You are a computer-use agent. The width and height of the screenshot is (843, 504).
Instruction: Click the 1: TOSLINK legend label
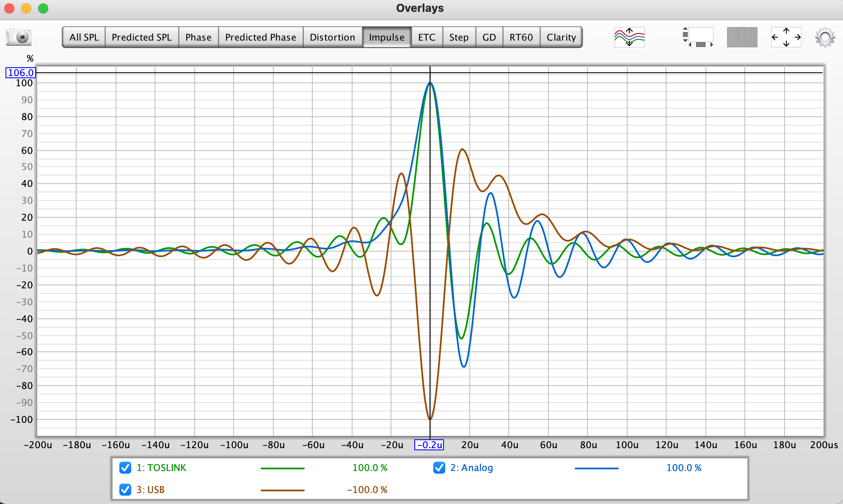pyautogui.click(x=161, y=468)
